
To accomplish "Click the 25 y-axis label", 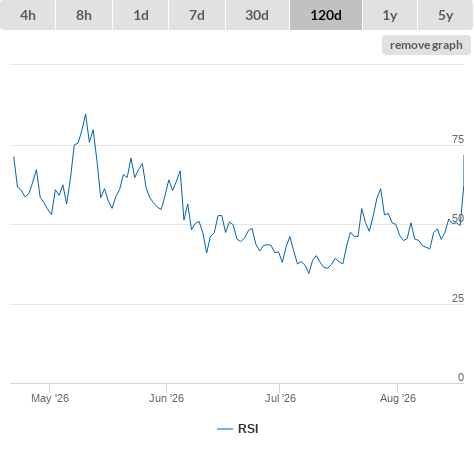I will (x=458, y=298).
